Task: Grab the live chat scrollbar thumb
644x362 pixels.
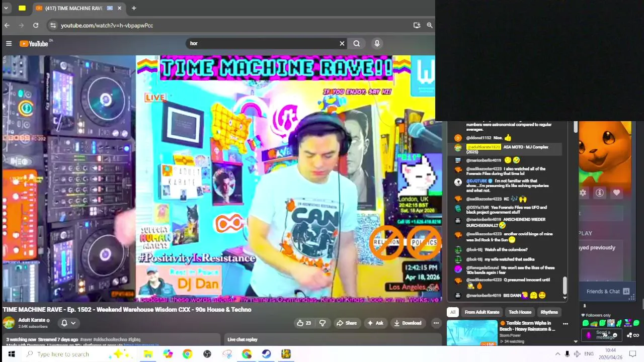Action: click(565, 285)
